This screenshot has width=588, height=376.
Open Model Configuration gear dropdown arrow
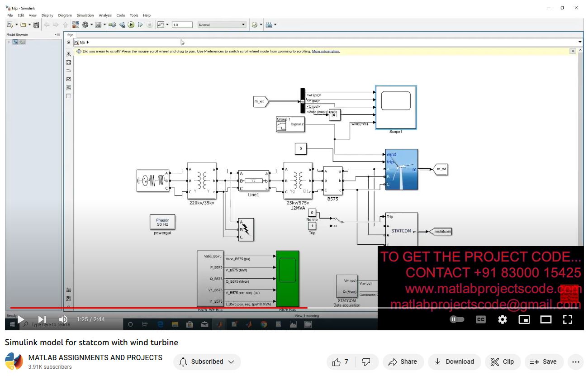[x=91, y=25]
